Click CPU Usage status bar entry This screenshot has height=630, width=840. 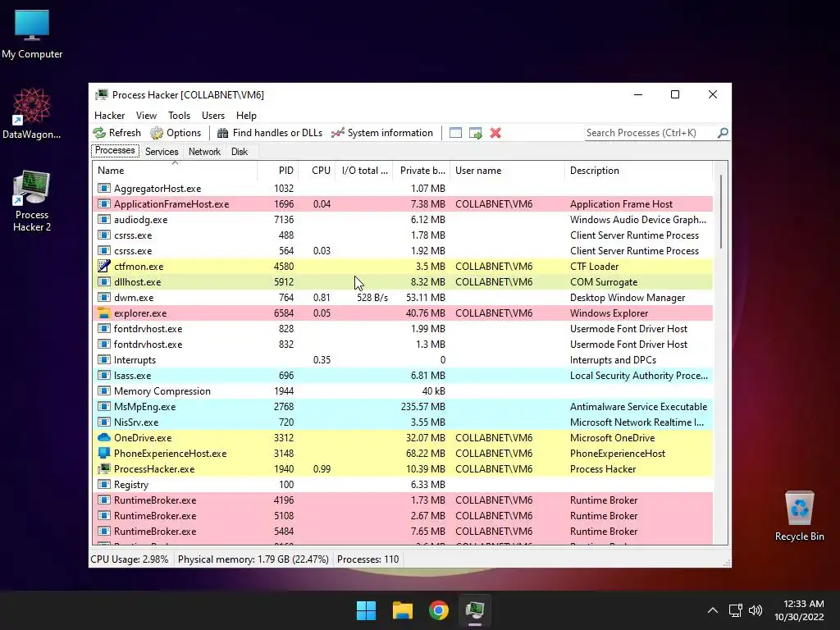point(130,559)
